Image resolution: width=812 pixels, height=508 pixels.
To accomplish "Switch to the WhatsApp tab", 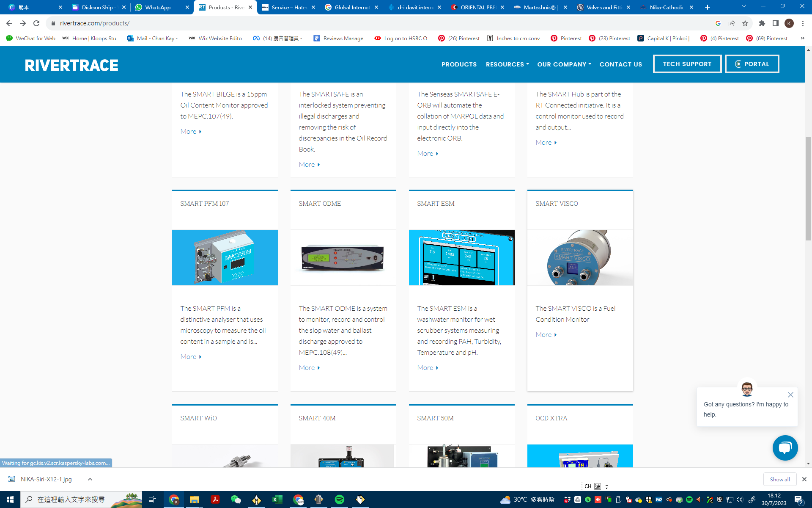I will (x=157, y=7).
